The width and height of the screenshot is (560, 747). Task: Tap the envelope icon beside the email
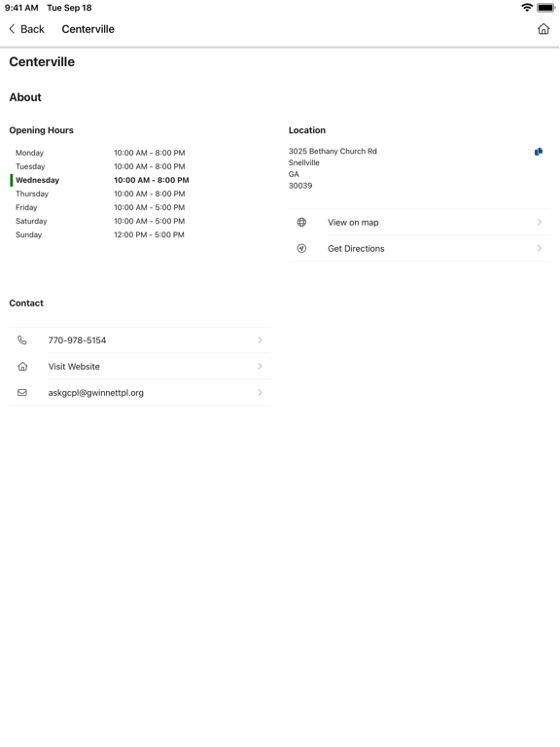coord(22,393)
